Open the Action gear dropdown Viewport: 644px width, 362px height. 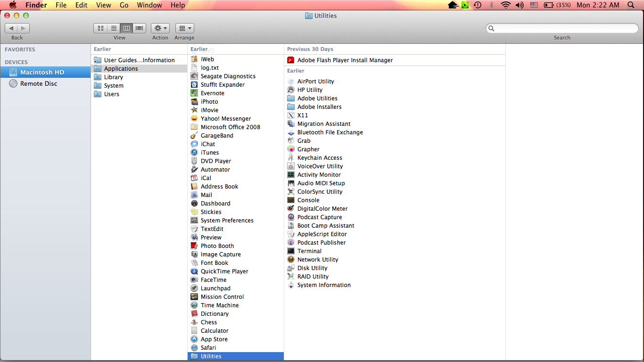160,28
